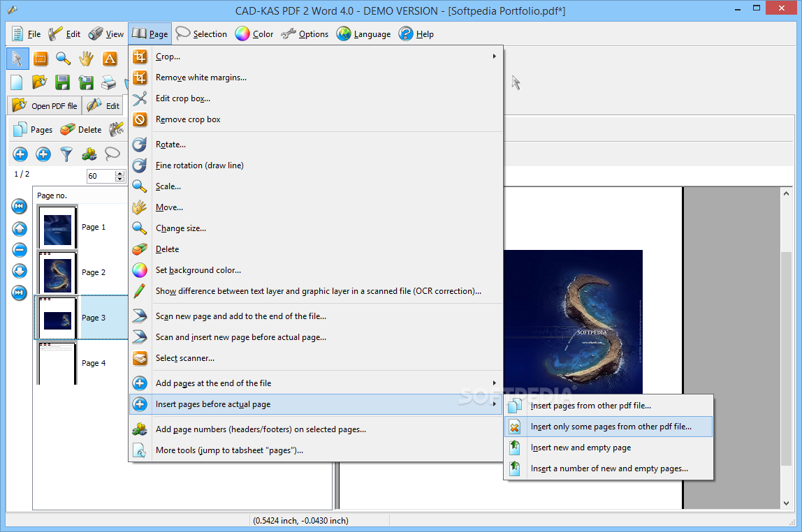
Task: Jump to first page navigation button
Action: pyautogui.click(x=20, y=207)
